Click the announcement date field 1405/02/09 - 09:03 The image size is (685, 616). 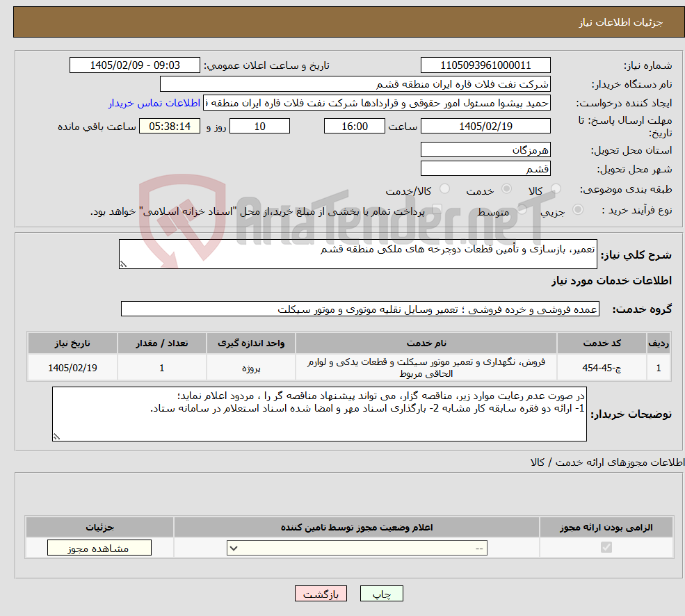tap(134, 65)
